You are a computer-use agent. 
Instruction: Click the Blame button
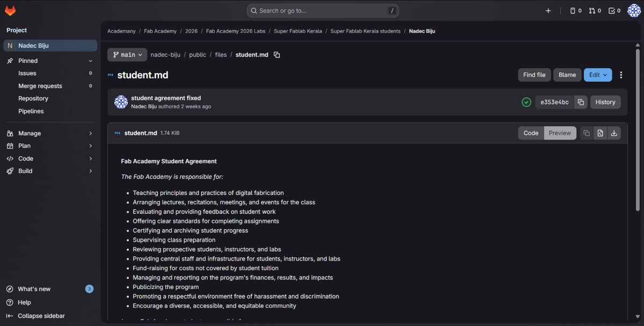point(567,75)
